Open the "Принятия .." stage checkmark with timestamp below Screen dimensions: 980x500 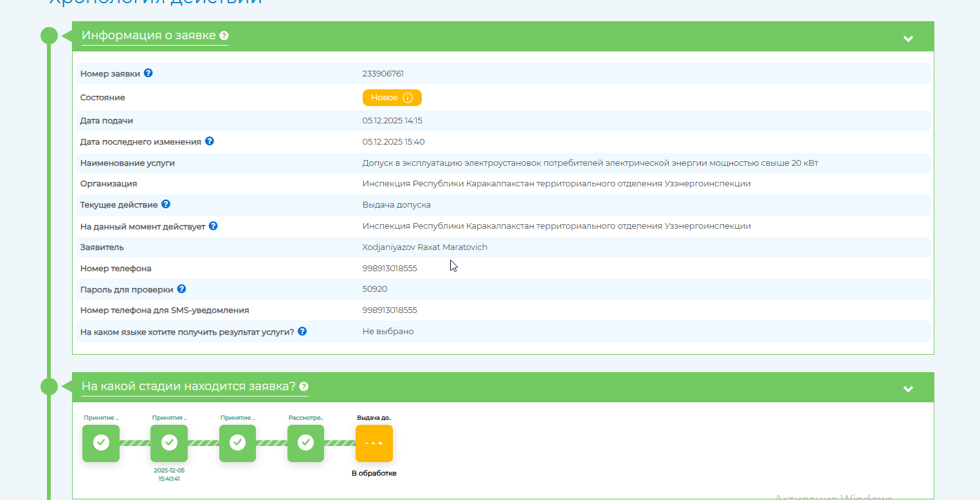click(x=169, y=443)
